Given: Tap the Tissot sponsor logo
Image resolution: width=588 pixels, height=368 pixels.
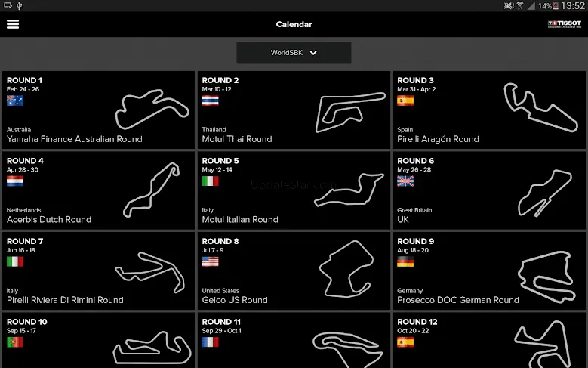Looking at the screenshot, I should point(565,24).
